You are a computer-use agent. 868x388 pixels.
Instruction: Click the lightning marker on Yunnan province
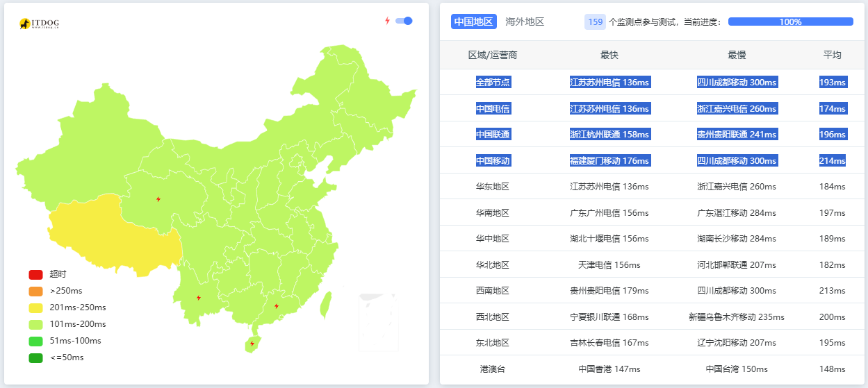pyautogui.click(x=199, y=298)
